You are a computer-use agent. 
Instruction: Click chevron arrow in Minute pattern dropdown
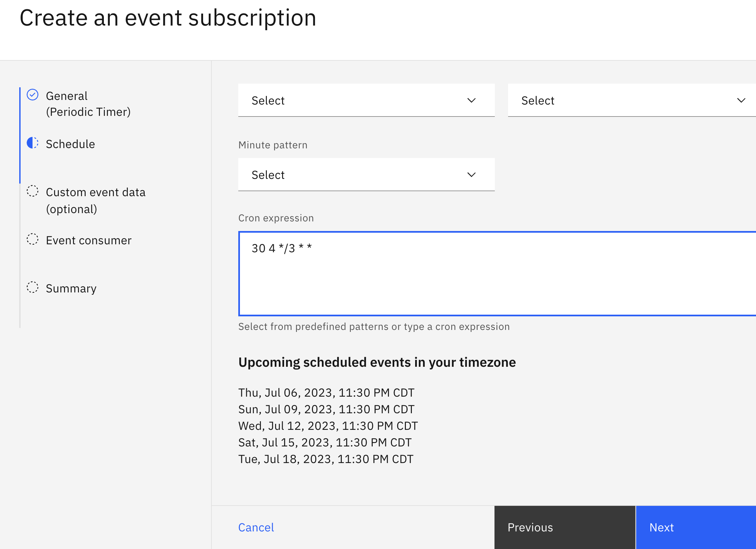click(471, 175)
